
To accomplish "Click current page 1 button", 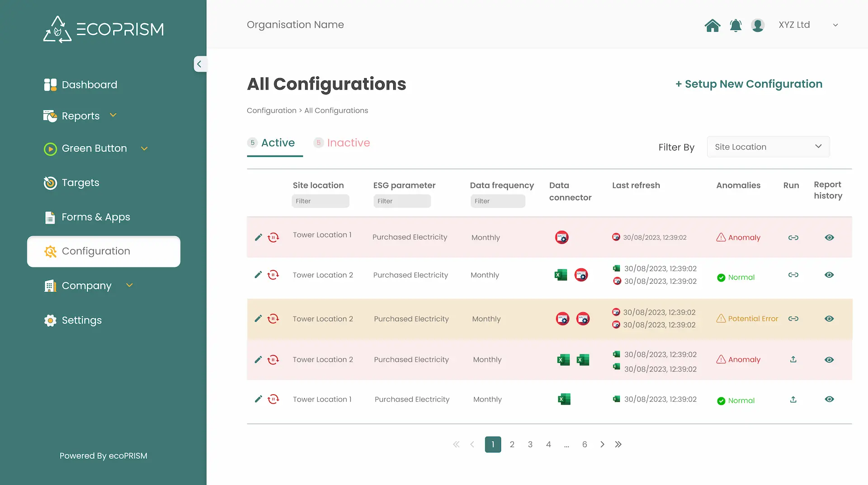I will click(x=493, y=444).
